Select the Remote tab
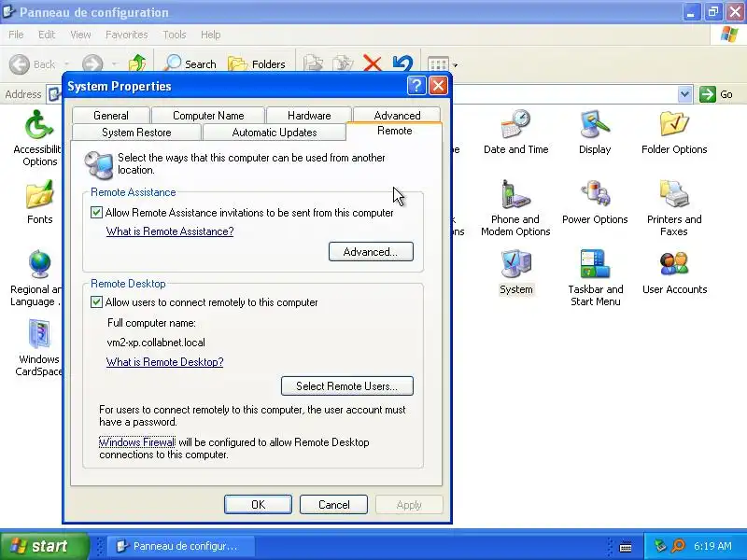Screen dimensions: 747x560 (394, 131)
